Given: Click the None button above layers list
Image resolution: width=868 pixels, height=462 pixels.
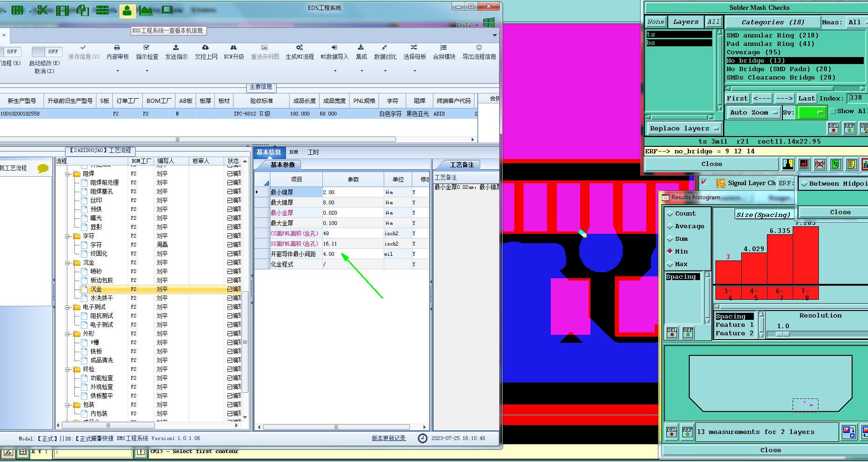Looking at the screenshot, I should (656, 22).
